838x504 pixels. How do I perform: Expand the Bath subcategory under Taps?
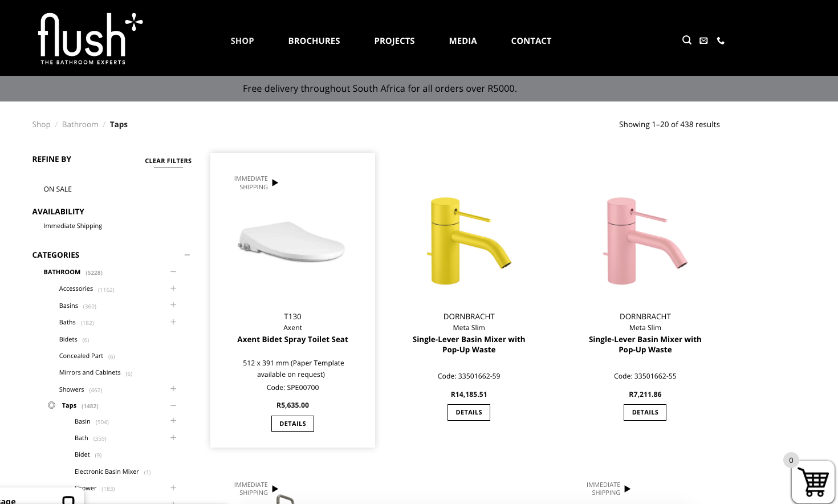point(173,438)
